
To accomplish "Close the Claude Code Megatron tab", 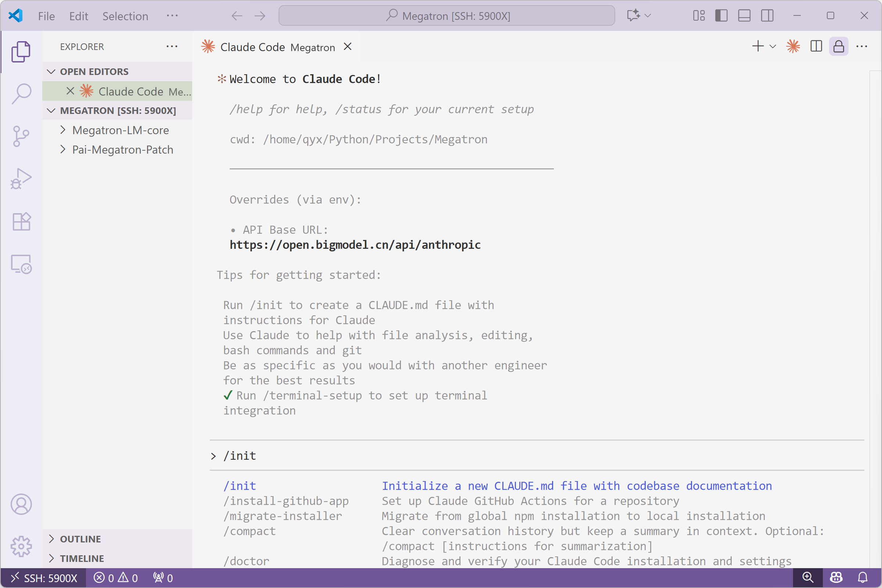I will [x=348, y=47].
